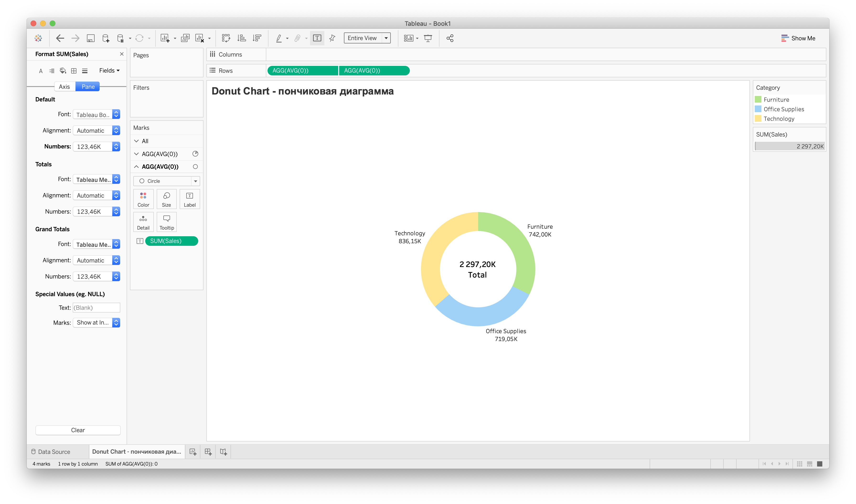Sort ascending toolbar icon
The height and width of the screenshot is (504, 856).
coord(242,38)
